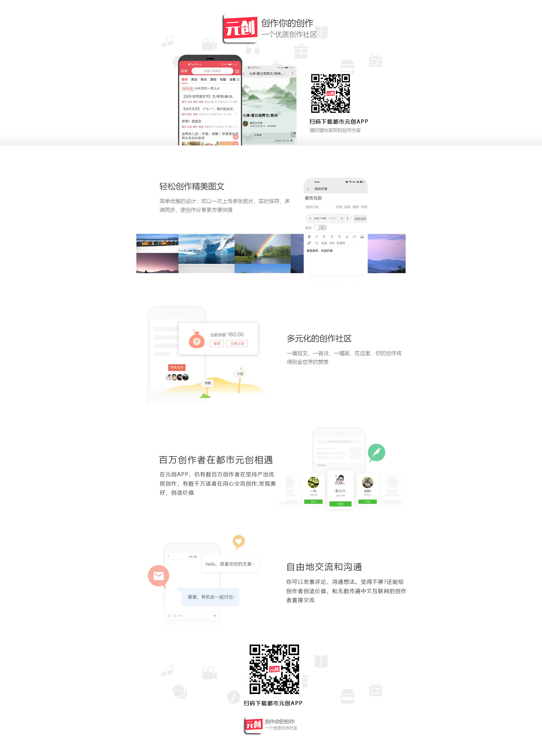Open the color palette tool
Image resolution: width=542 pixels, height=756 pixels.
tap(354, 237)
